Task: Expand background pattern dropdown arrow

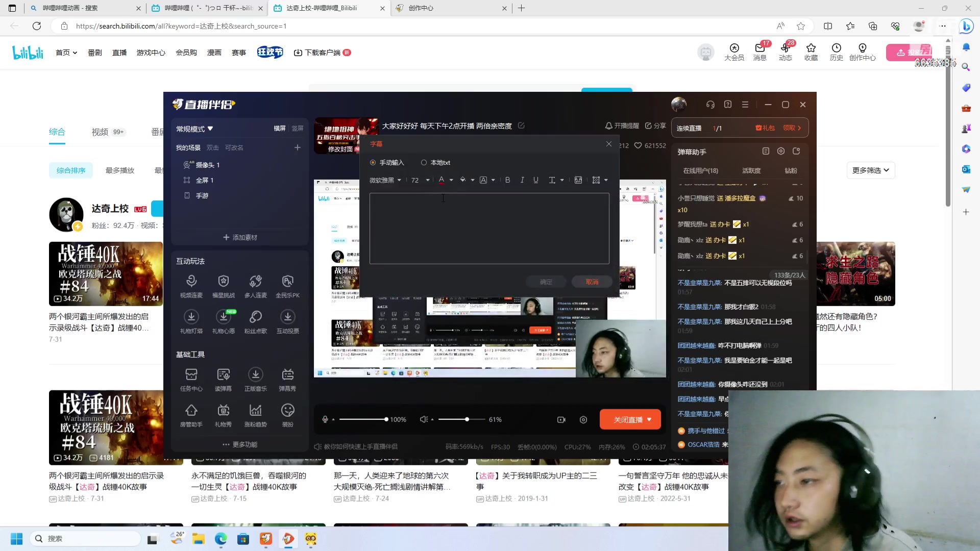Action: click(606, 180)
